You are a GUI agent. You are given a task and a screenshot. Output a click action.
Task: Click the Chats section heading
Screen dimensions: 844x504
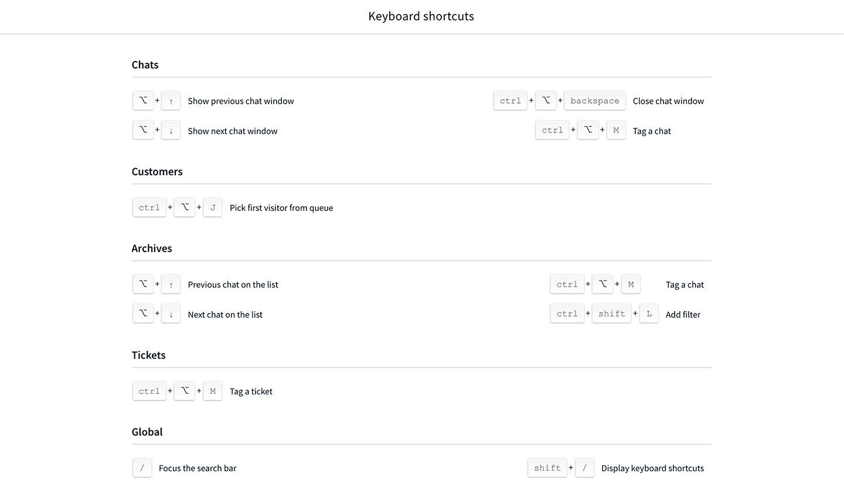click(x=145, y=64)
